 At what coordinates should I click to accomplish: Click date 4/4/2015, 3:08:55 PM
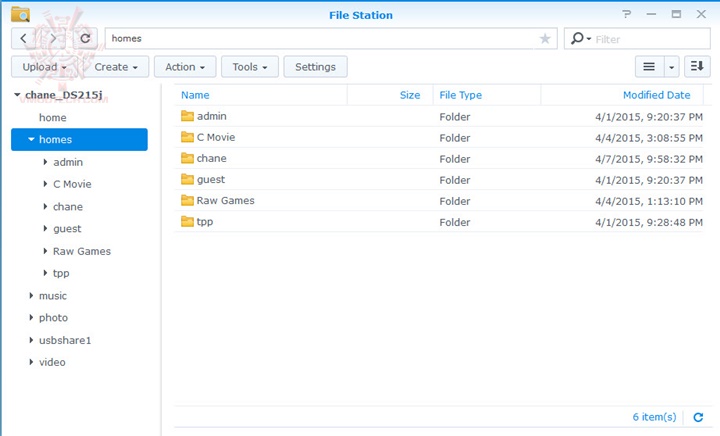point(649,138)
